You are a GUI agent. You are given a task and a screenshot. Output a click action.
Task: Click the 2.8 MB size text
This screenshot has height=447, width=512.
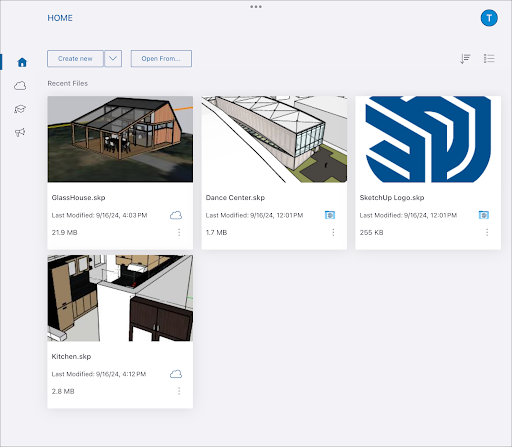63,391
